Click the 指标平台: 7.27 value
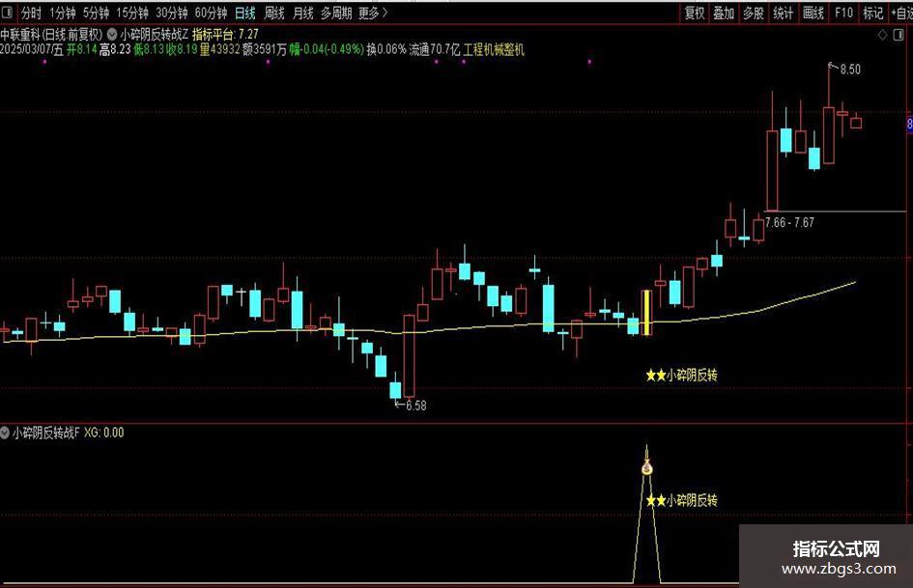Image resolution: width=913 pixels, height=588 pixels. click(225, 35)
